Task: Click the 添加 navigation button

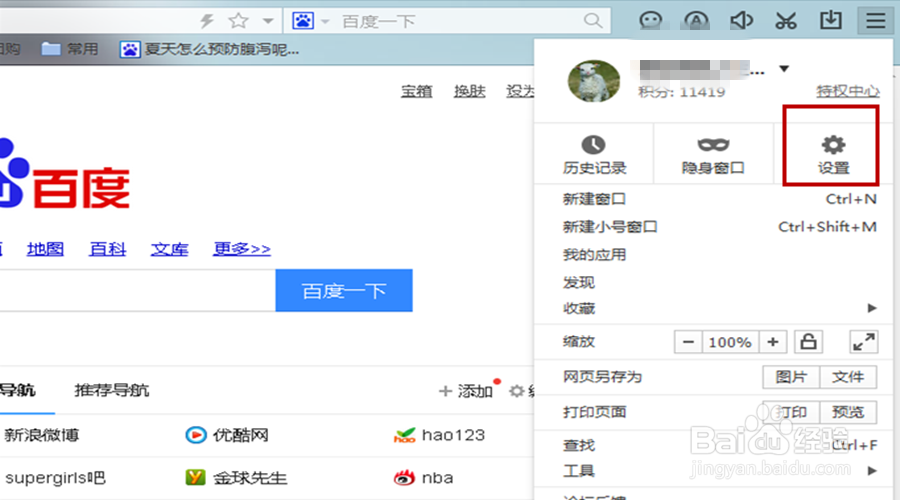Action: tap(466, 392)
